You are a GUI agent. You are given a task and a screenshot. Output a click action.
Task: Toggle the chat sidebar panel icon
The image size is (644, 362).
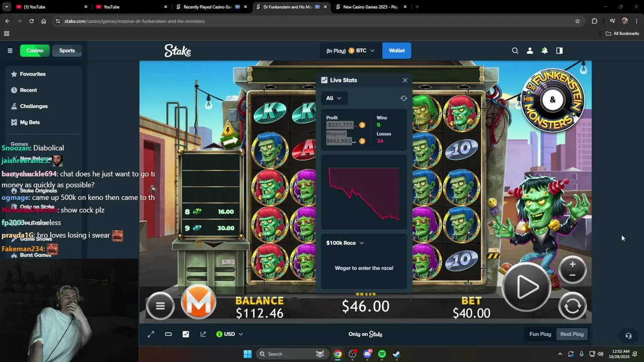pyautogui.click(x=559, y=50)
